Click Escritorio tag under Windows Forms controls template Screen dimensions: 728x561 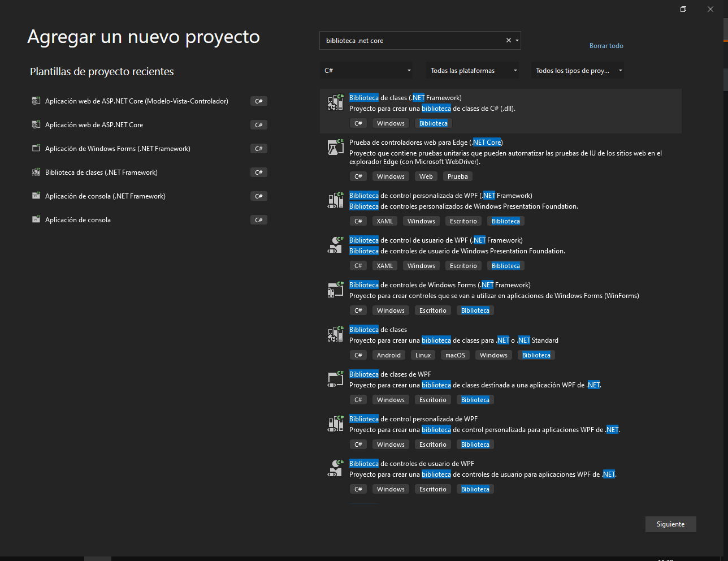[x=433, y=310]
